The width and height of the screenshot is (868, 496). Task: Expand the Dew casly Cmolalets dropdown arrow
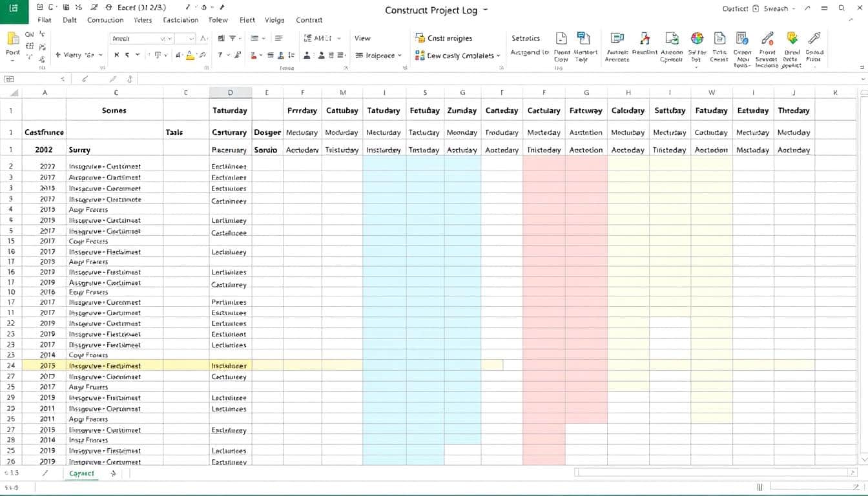499,56
